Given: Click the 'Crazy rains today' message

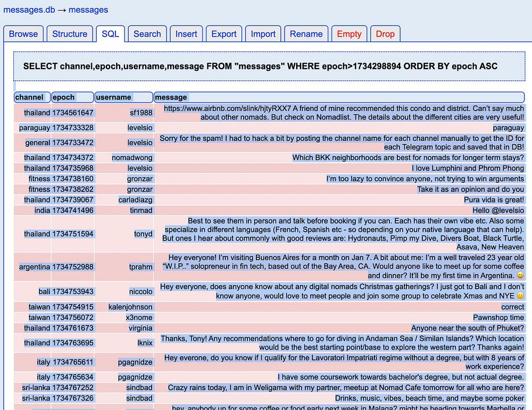Looking at the screenshot, I should pos(346,388).
